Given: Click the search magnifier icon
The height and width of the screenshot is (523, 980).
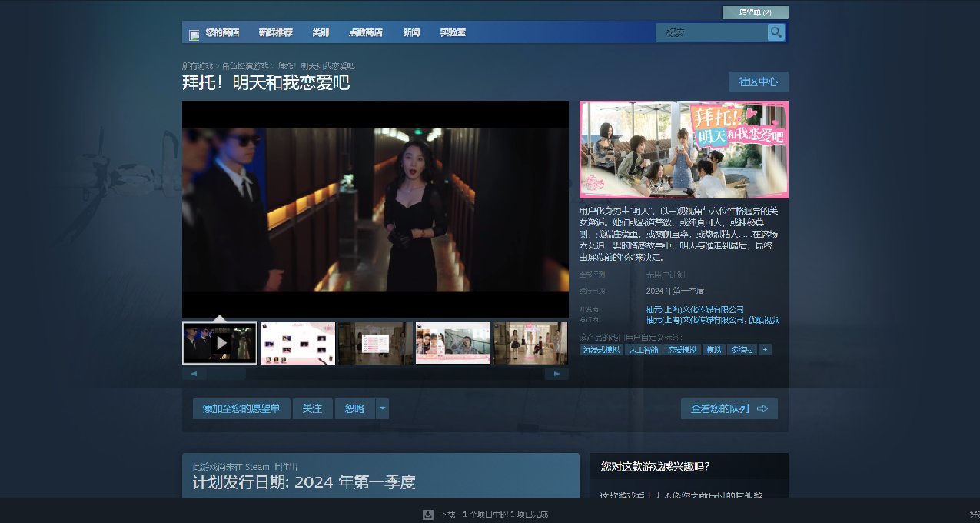Looking at the screenshot, I should (776, 32).
